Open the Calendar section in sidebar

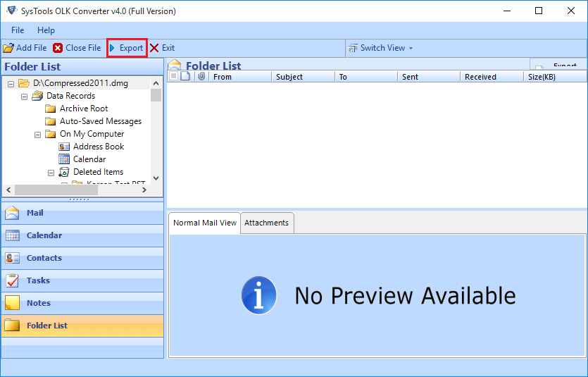coord(44,235)
